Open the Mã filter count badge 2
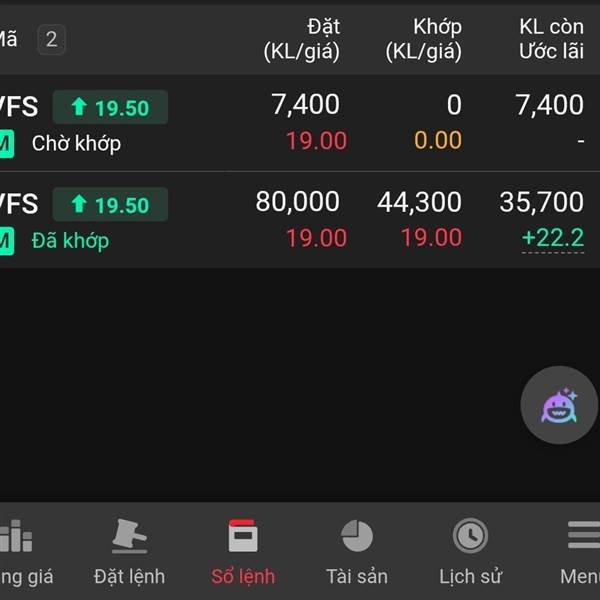 (x=51, y=39)
